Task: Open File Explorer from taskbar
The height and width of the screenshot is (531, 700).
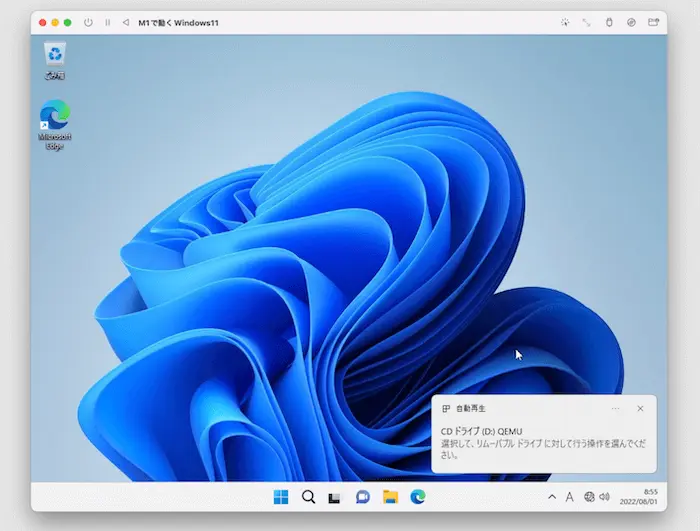Action: pos(390,497)
